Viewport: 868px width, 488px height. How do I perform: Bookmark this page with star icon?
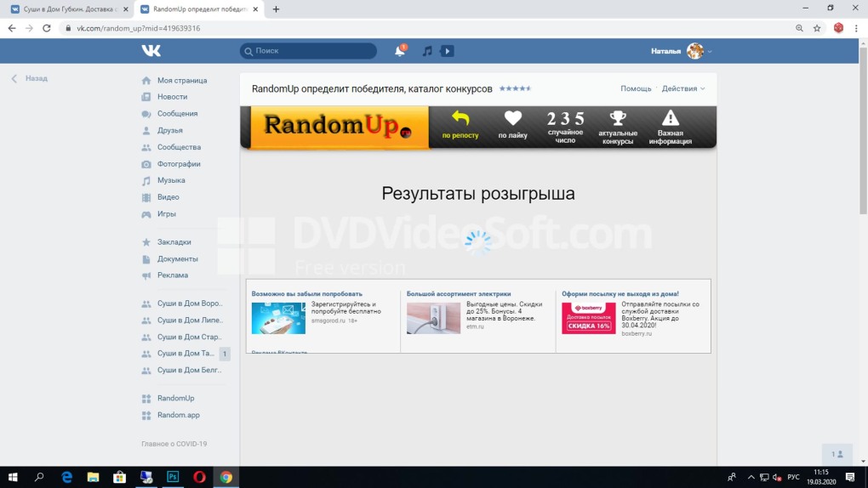pyautogui.click(x=817, y=28)
